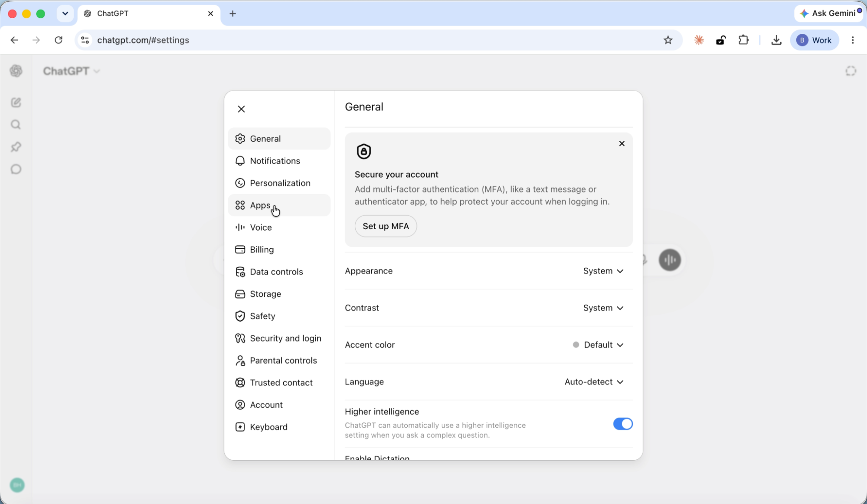Close the ChatGPT browser tab
Viewport: 867px width, 504px height.
point(210,14)
